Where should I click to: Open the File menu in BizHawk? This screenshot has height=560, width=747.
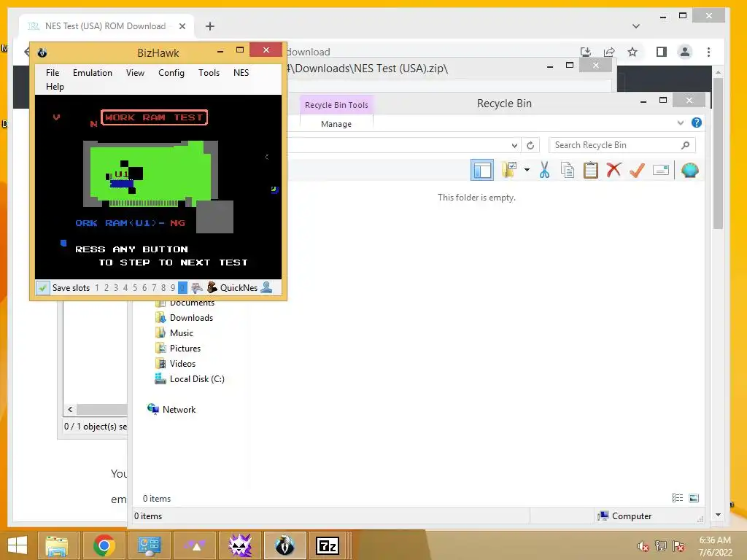[53, 73]
